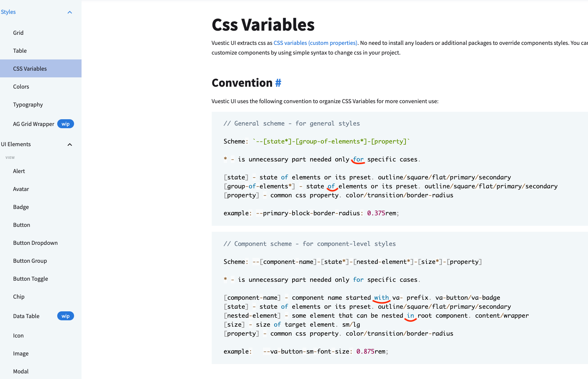588x379 pixels.
Task: Open the Grid styles page
Action: (x=18, y=33)
